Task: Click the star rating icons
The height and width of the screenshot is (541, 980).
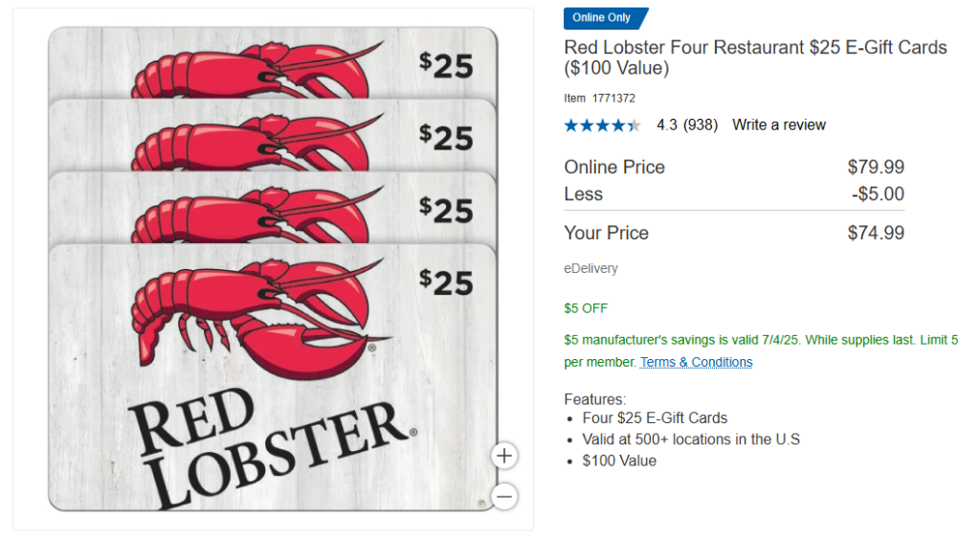Action: [x=602, y=125]
